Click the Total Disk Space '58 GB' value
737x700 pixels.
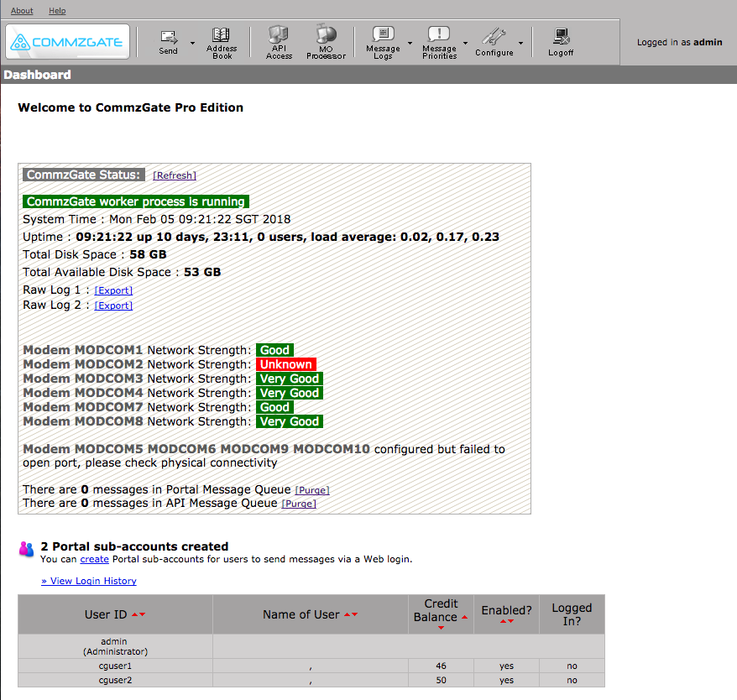click(x=148, y=254)
